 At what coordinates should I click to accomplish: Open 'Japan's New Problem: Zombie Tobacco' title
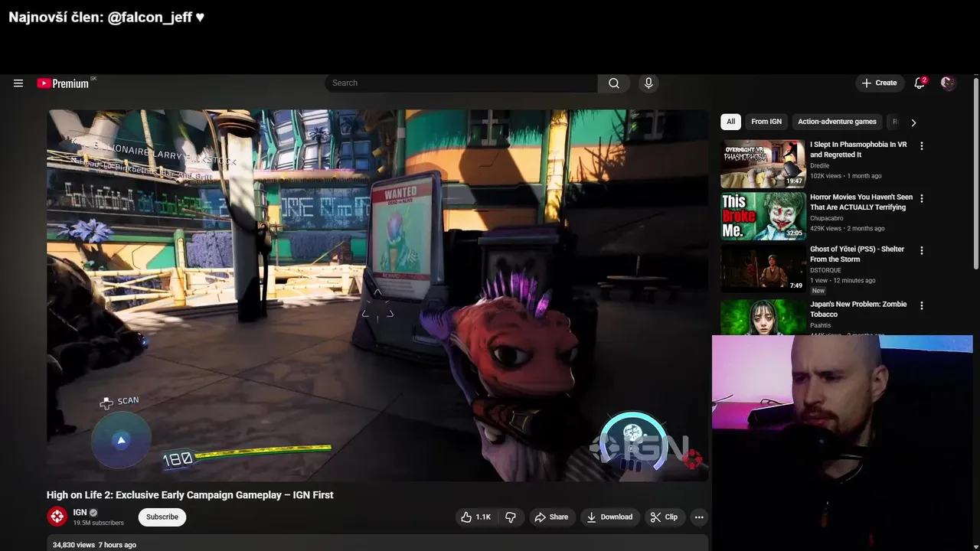[x=858, y=309]
